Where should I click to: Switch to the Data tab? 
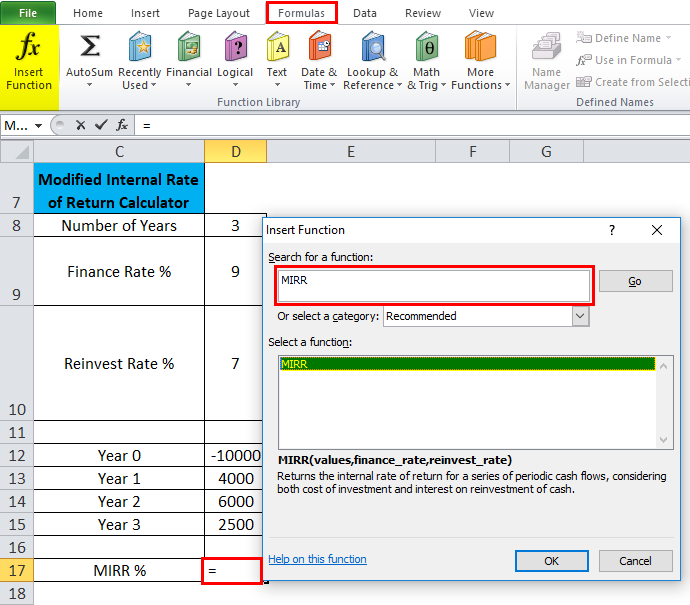365,13
